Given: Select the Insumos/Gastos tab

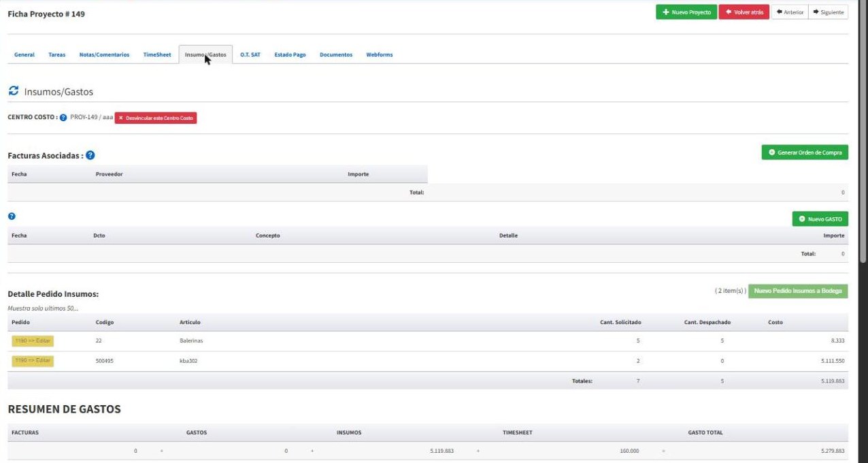Looking at the screenshot, I should coord(205,54).
